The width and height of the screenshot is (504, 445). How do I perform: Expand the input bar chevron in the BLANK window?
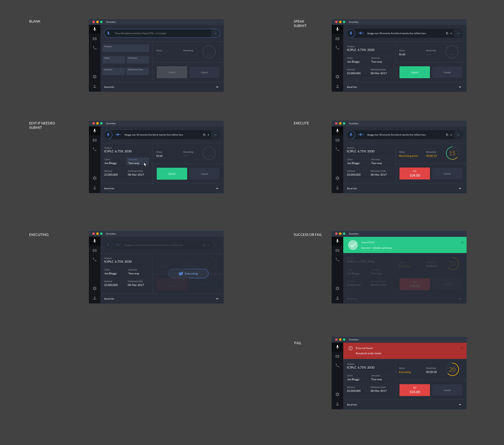click(x=215, y=33)
